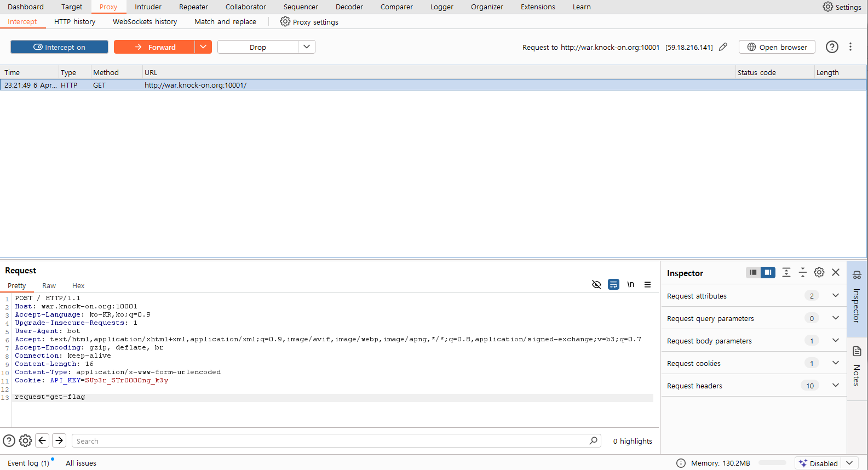Open WebSockets history subtab
This screenshot has height=470, width=868.
coord(145,21)
